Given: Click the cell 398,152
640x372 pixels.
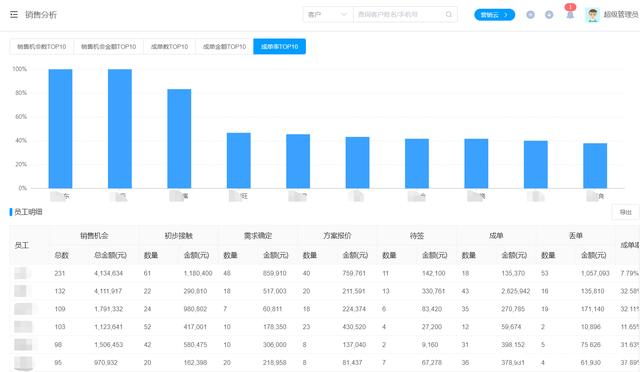Looking at the screenshot, I should pyautogui.click(x=513, y=345).
